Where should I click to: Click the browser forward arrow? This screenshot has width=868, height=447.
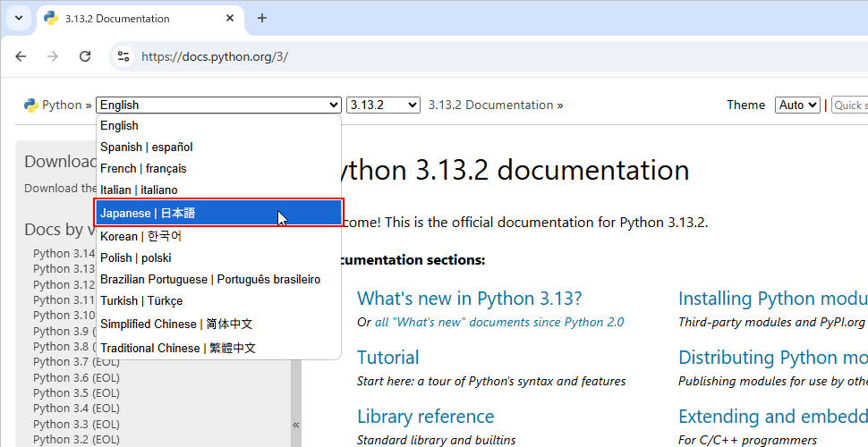pyautogui.click(x=53, y=56)
